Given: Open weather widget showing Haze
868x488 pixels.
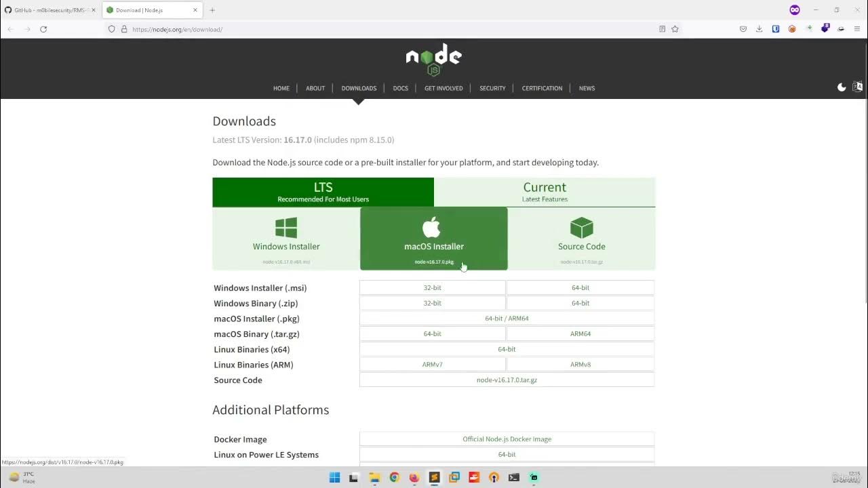Looking at the screenshot, I should pyautogui.click(x=22, y=477).
